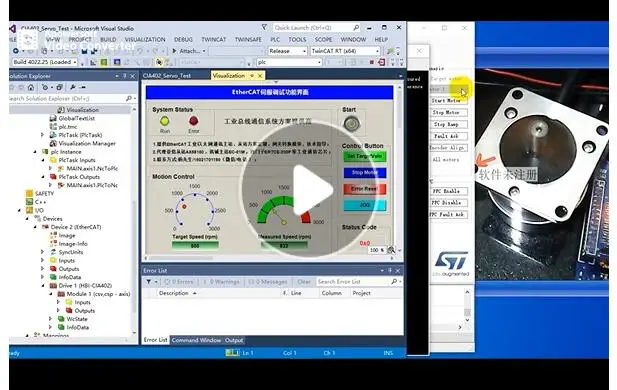Image resolution: width=617 pixels, height=390 pixels.
Task: Select plc.tmc in Solution Explorer
Action: pyautogui.click(x=68, y=127)
